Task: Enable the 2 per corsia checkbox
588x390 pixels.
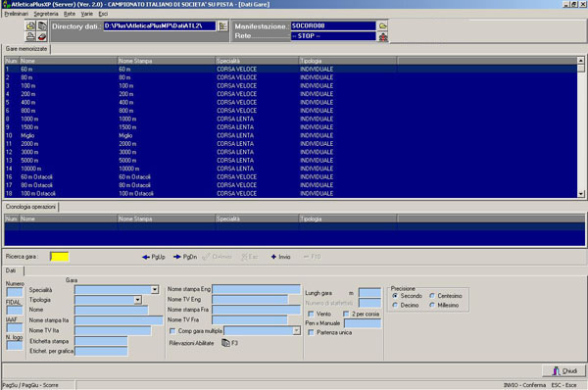Action: (346, 314)
